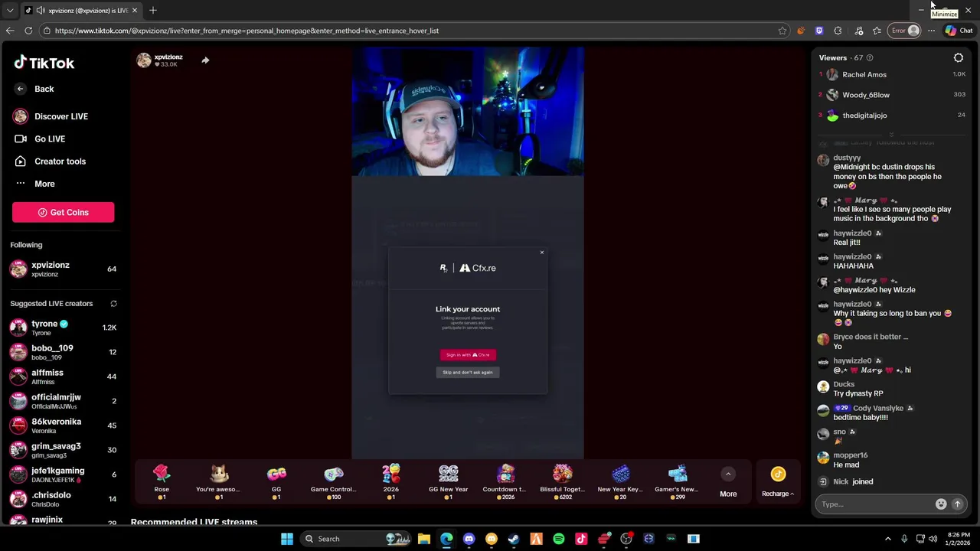Close the Link your account dialog
Screen dimensions: 980x551
pyautogui.click(x=541, y=253)
